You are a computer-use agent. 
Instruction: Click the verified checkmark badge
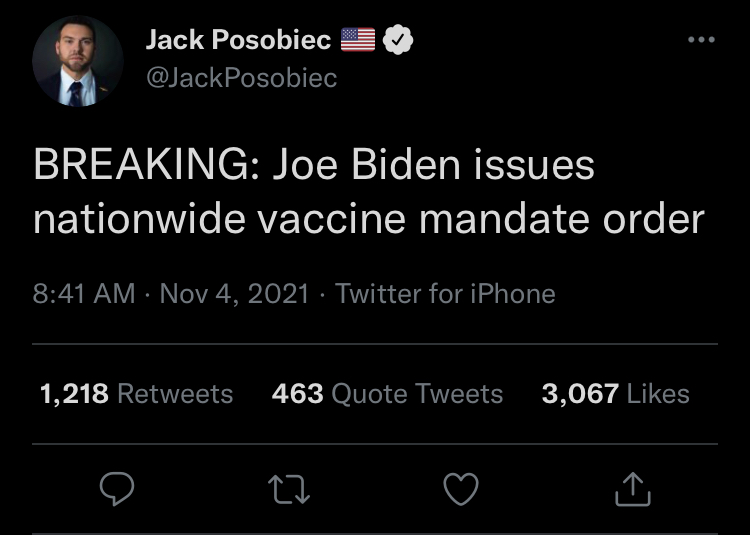[x=400, y=40]
